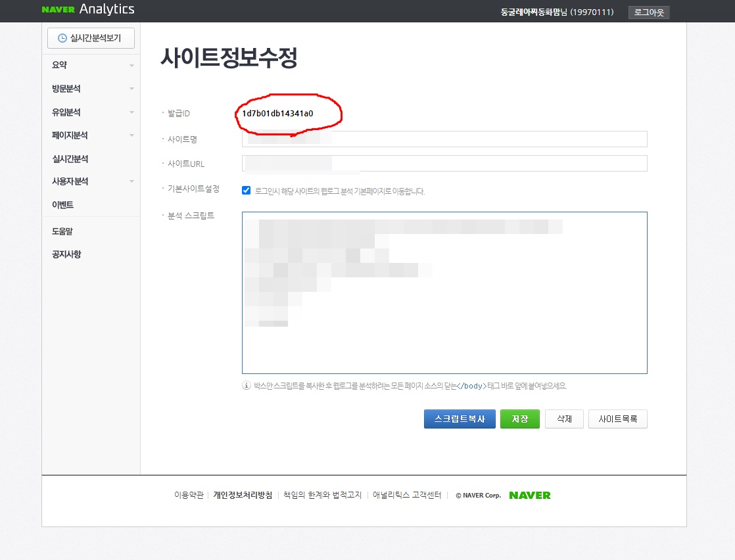Click the NAVER logo in the footer

point(530,495)
